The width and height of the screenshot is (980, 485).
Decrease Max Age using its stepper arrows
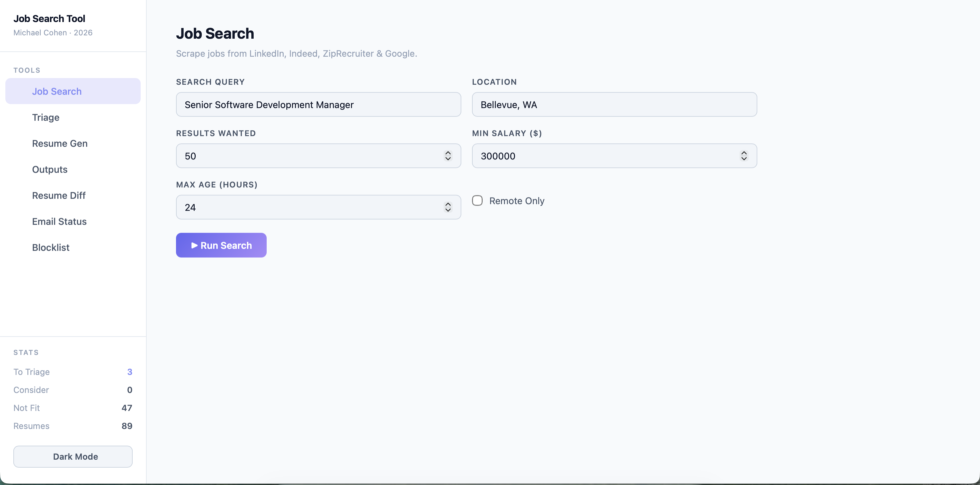[x=448, y=210]
